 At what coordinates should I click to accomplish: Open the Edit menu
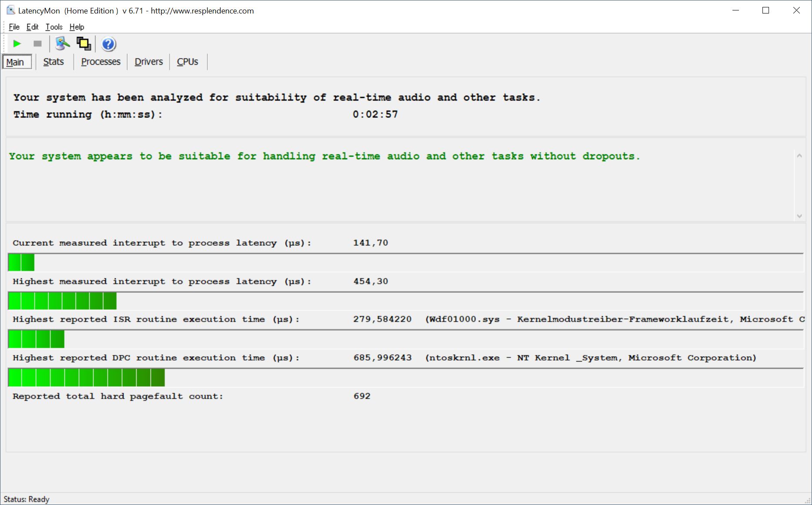(32, 27)
